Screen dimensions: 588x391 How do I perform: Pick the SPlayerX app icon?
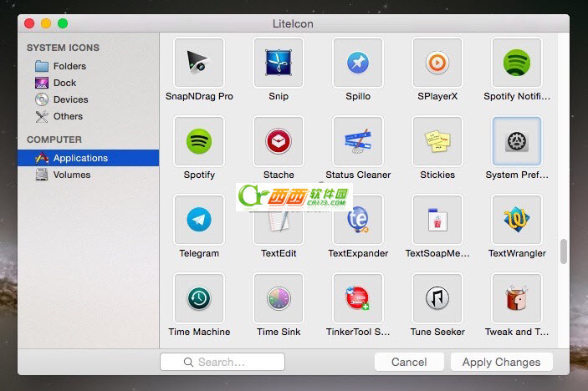point(437,63)
